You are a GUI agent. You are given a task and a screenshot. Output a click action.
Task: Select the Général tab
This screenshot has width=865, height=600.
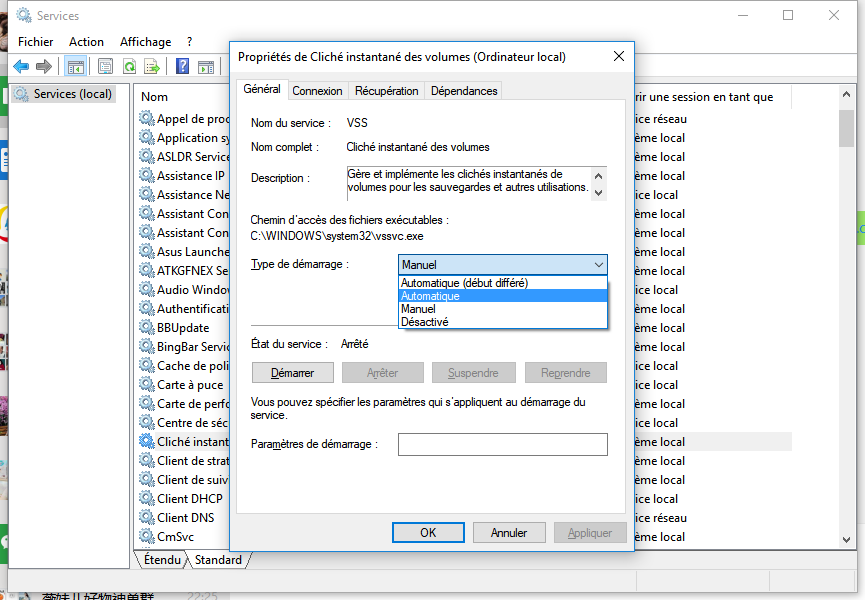point(262,89)
